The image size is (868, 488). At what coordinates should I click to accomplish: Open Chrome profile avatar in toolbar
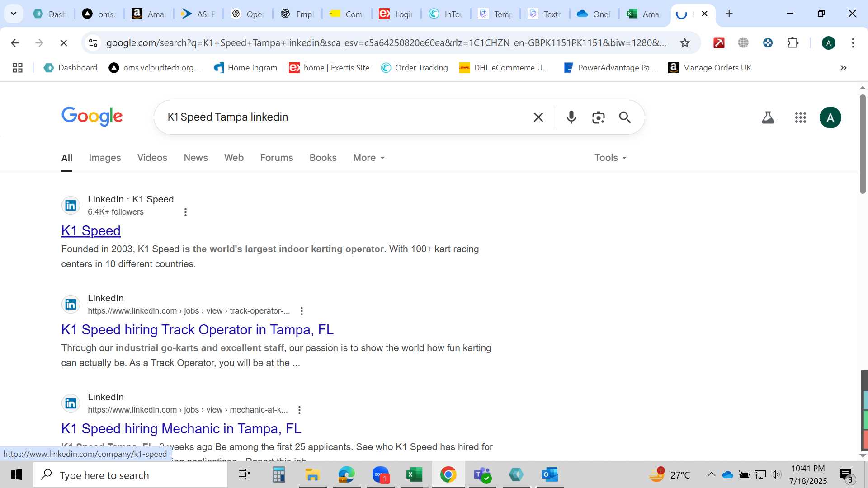pyautogui.click(x=828, y=43)
